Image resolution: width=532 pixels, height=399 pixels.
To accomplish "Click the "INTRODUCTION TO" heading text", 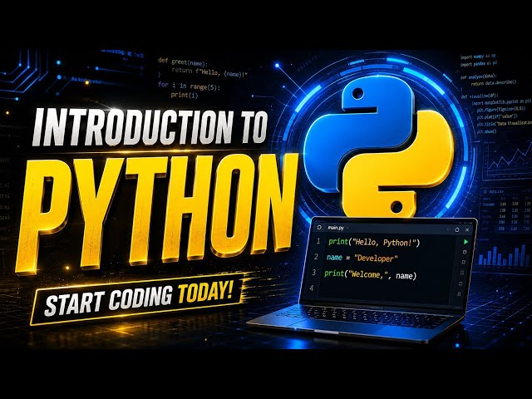I will (150, 126).
